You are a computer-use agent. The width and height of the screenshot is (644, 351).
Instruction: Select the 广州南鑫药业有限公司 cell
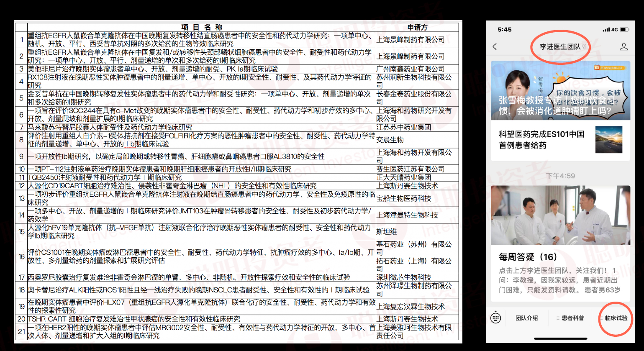[417, 69]
